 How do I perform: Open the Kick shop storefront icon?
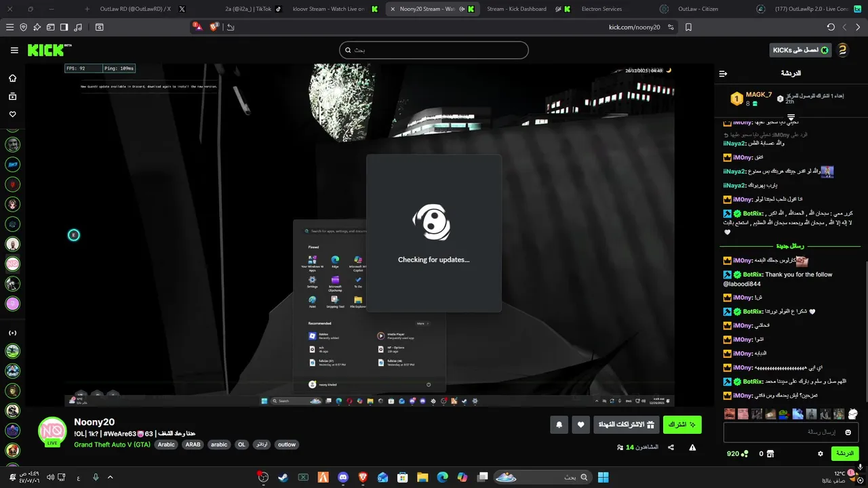(x=770, y=453)
